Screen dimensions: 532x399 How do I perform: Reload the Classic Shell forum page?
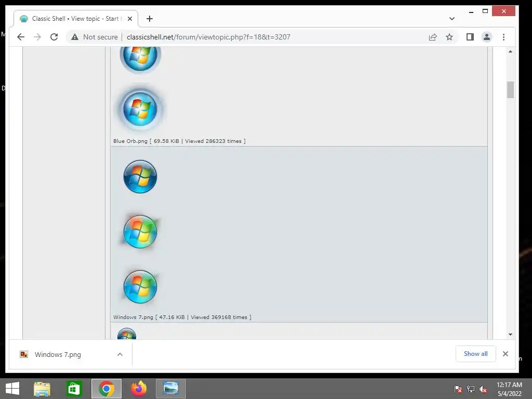[x=54, y=37]
